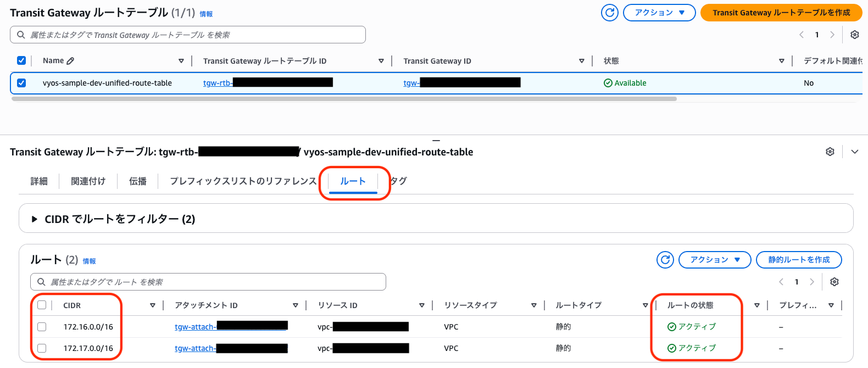Open routes table preferences gear
The width and height of the screenshot is (868, 368).
click(x=834, y=282)
